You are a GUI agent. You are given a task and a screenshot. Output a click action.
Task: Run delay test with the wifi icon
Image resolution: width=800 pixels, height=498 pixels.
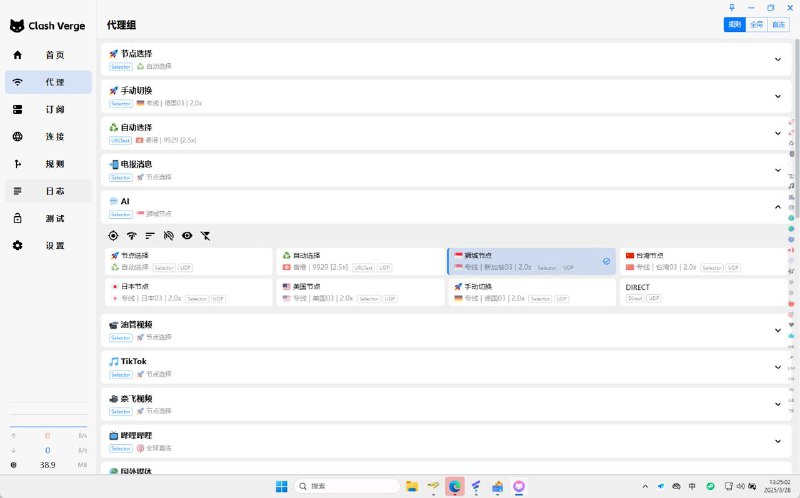pos(131,236)
